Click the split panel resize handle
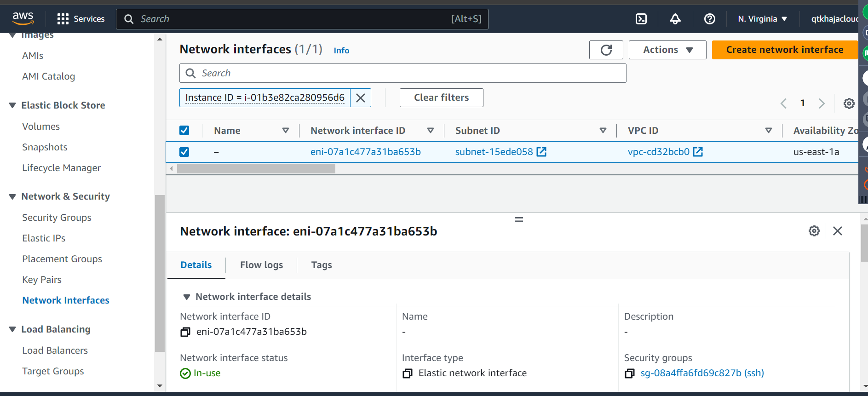The width and height of the screenshot is (868, 396). (518, 220)
